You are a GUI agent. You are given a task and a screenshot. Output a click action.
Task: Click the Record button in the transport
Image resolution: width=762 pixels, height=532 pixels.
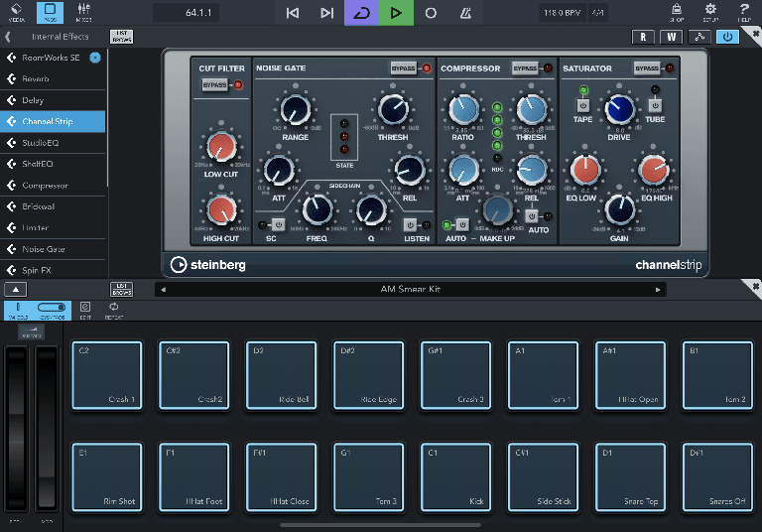tap(431, 13)
